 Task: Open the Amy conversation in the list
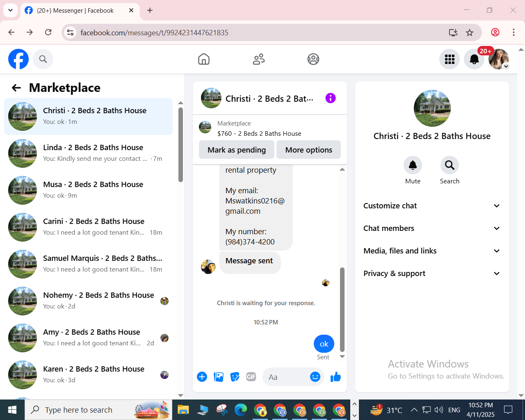(88, 338)
